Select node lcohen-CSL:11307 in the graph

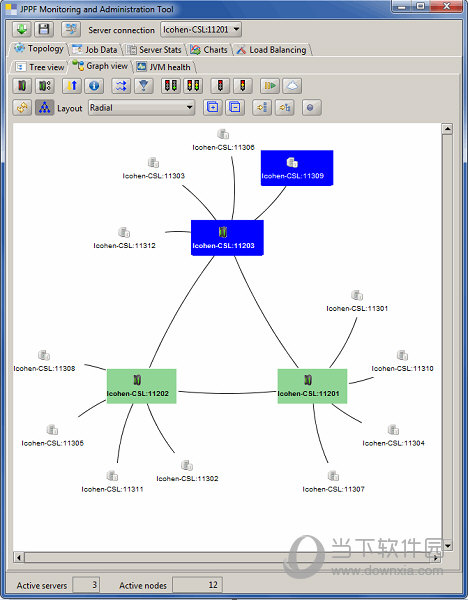point(333,482)
